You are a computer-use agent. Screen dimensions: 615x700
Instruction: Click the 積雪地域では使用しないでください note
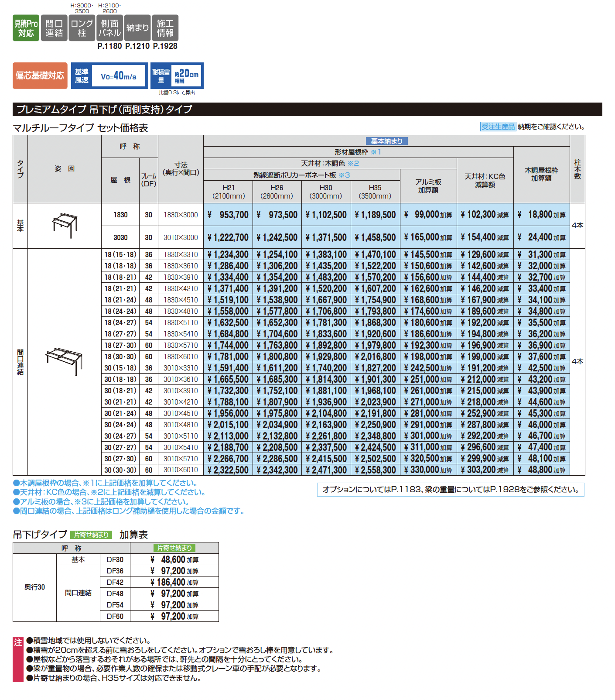pos(89,641)
